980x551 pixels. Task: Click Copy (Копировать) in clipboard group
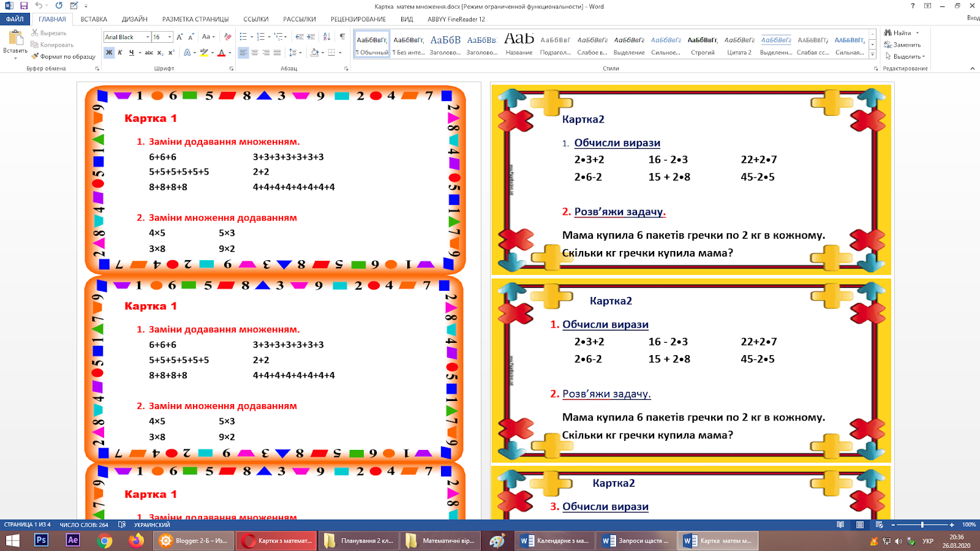tap(52, 45)
